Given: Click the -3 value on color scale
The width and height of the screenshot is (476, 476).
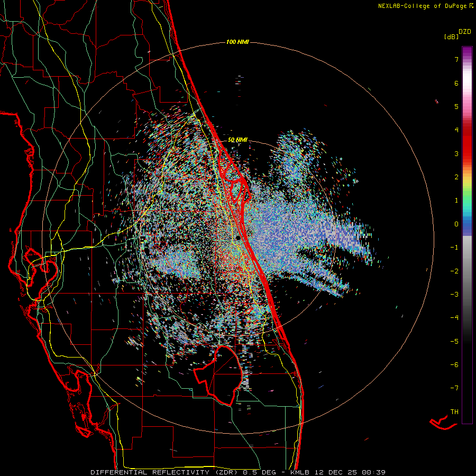Looking at the screenshot, I should point(454,295).
